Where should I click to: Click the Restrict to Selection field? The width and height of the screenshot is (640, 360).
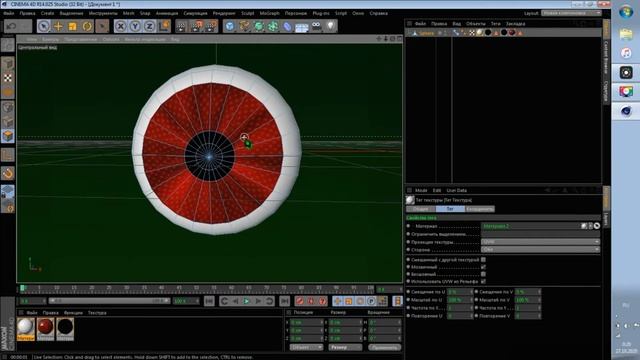pyautogui.click(x=540, y=234)
